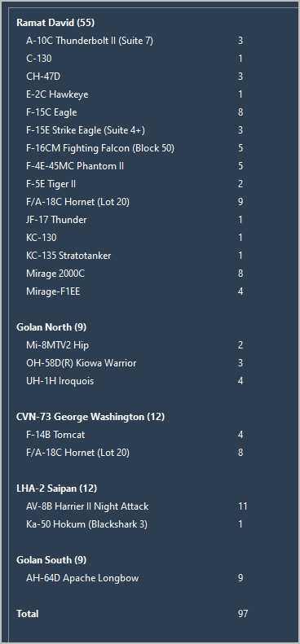Click the Golan South (9) header

(x=51, y=560)
